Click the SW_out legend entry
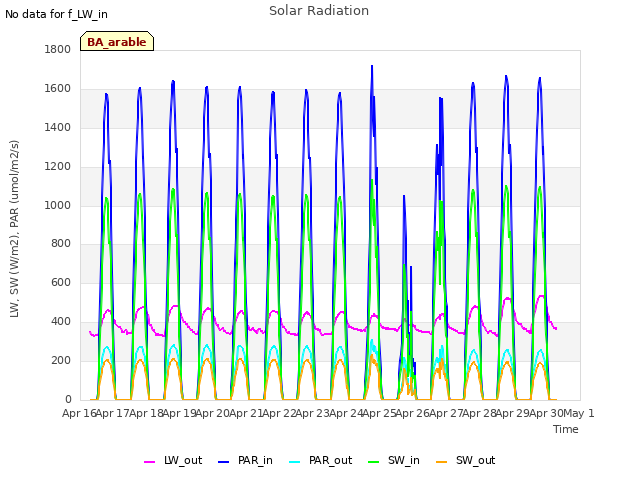The height and width of the screenshot is (480, 640). tap(466, 460)
